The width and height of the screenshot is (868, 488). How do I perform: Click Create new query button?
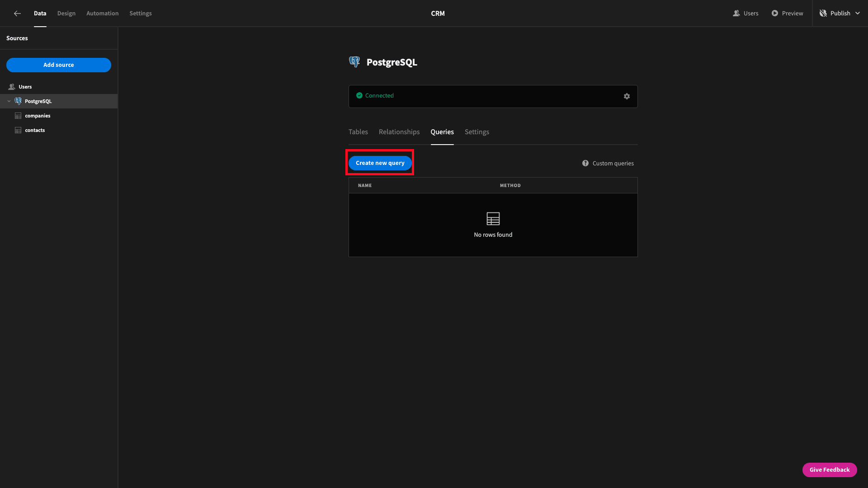(380, 163)
